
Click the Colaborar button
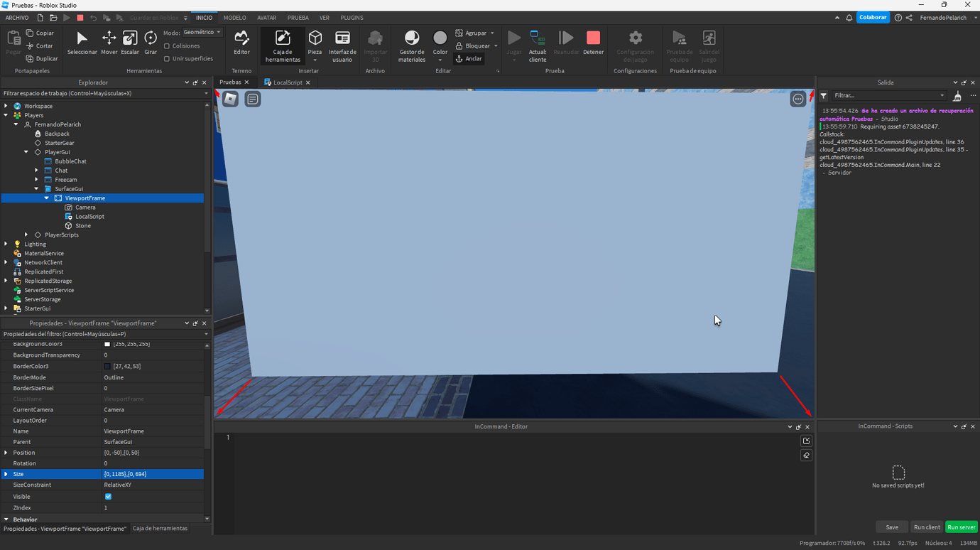click(873, 18)
